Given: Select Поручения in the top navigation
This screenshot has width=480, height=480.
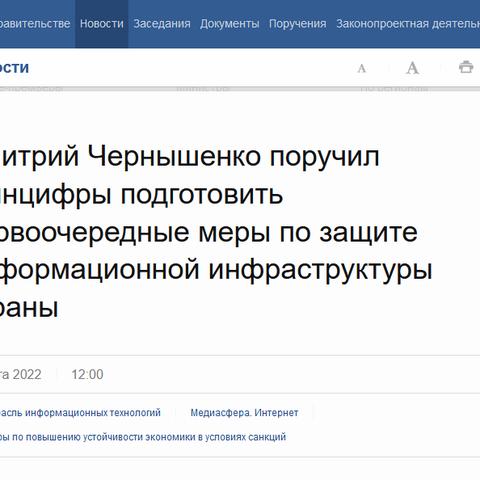Looking at the screenshot, I should coord(298,24).
